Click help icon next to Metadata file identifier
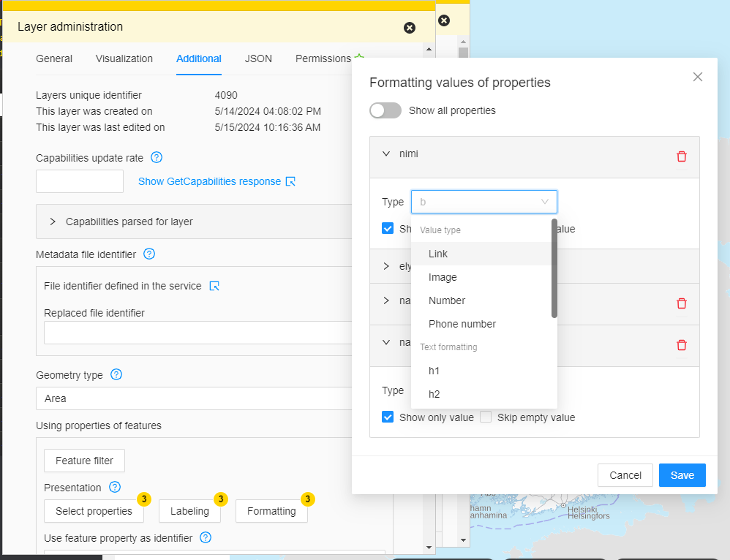This screenshot has width=730, height=560. (149, 254)
